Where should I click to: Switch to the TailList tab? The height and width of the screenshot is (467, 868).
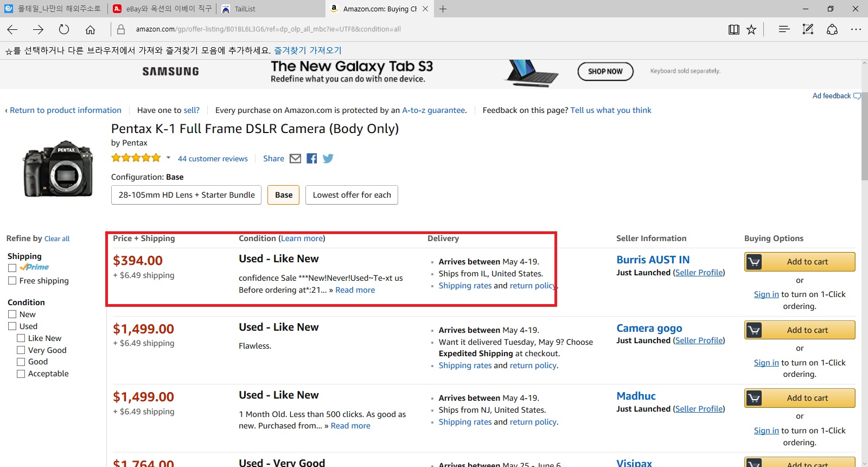click(x=271, y=9)
